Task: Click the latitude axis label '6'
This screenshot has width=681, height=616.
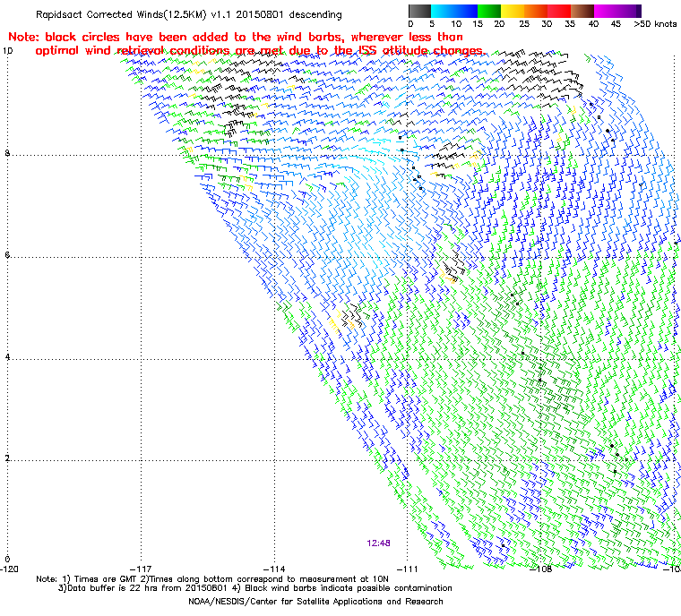Action: (x=7, y=255)
